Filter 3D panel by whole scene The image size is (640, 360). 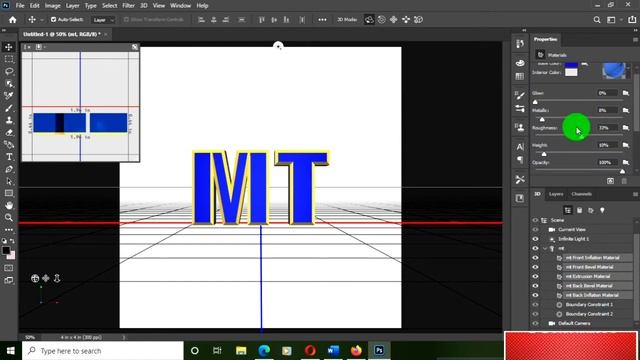tap(568, 210)
